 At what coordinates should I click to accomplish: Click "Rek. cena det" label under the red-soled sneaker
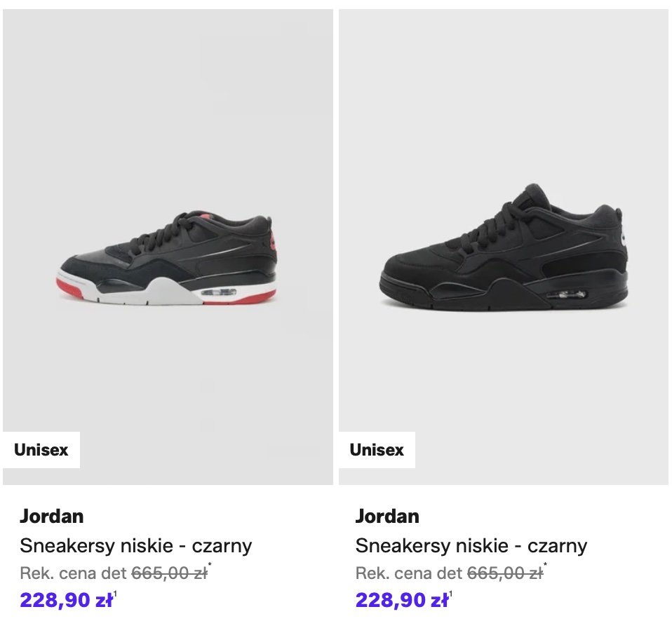tap(73, 573)
